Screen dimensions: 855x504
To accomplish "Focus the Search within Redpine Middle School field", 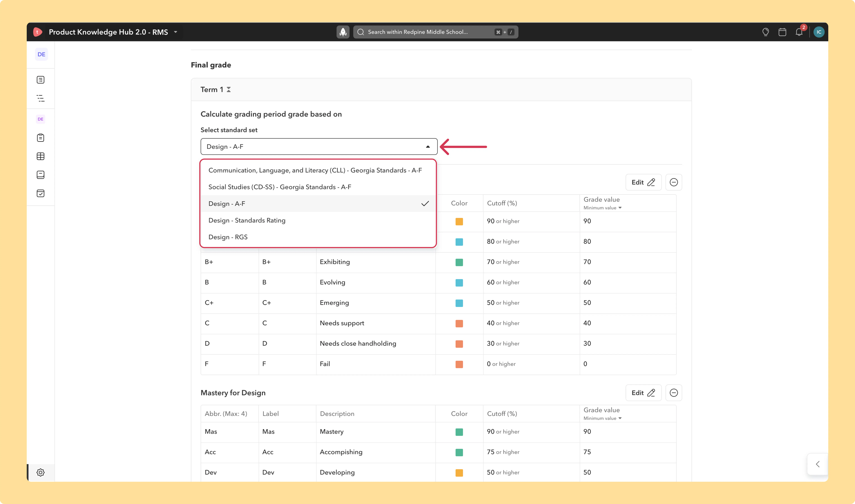I will [436, 32].
